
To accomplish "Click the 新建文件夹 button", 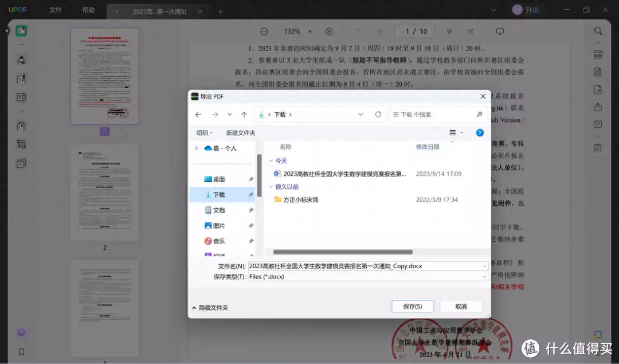I will pos(241,133).
